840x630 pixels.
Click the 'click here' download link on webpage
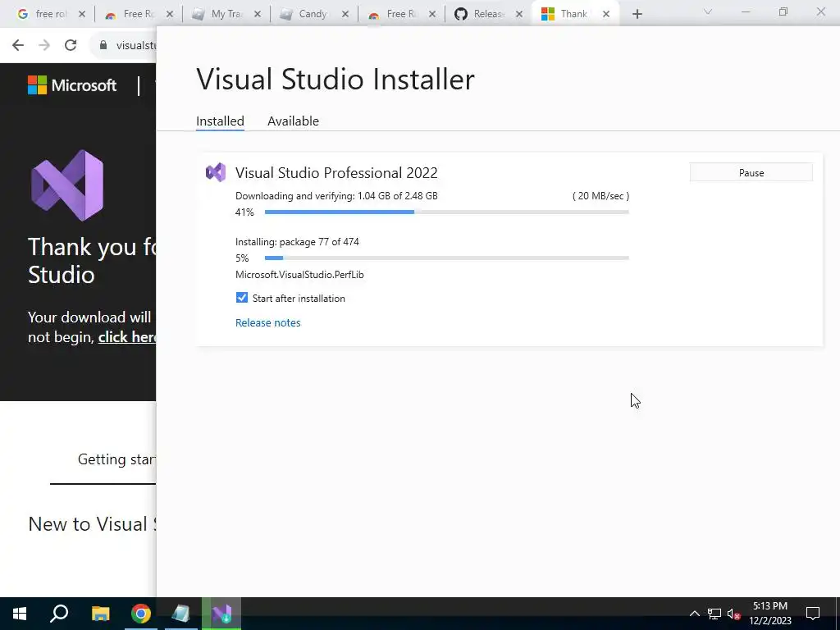pos(127,337)
